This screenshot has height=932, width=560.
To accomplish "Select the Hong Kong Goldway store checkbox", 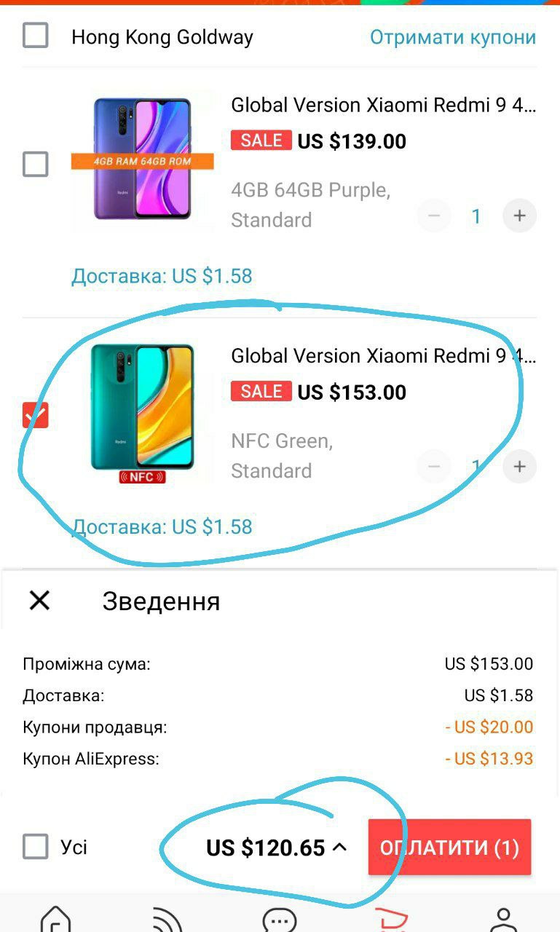I will pos(36,36).
